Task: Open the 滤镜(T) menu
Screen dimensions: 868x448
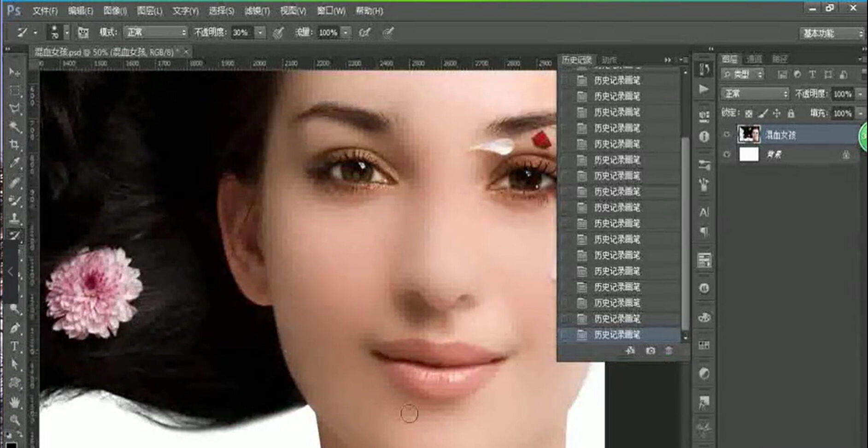Action: [257, 11]
